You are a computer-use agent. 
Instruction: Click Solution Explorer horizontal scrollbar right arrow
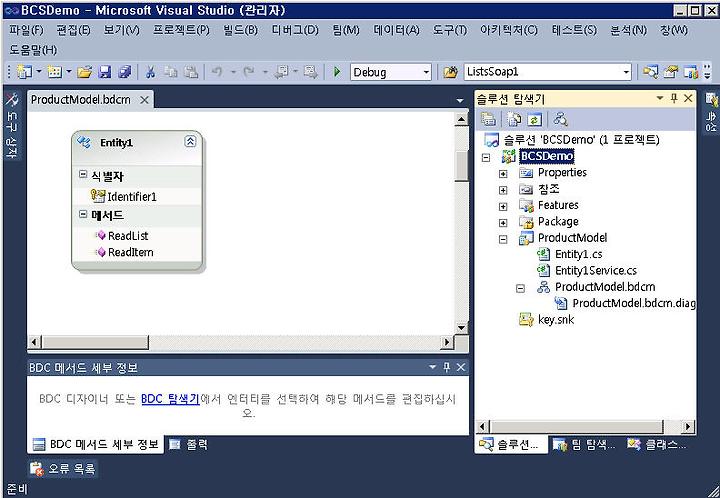[687, 427]
